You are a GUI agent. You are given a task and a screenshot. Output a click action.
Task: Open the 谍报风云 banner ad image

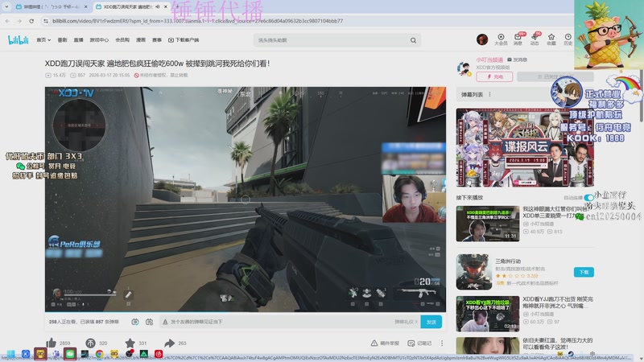pyautogui.click(x=525, y=148)
